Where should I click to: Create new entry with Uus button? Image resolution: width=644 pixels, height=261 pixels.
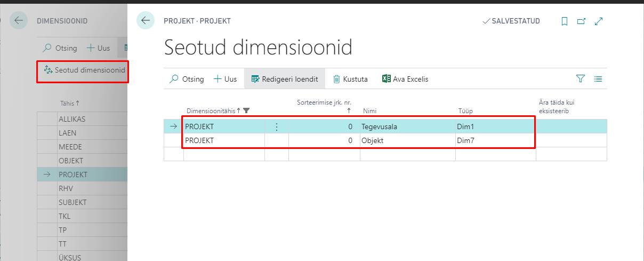[225, 79]
